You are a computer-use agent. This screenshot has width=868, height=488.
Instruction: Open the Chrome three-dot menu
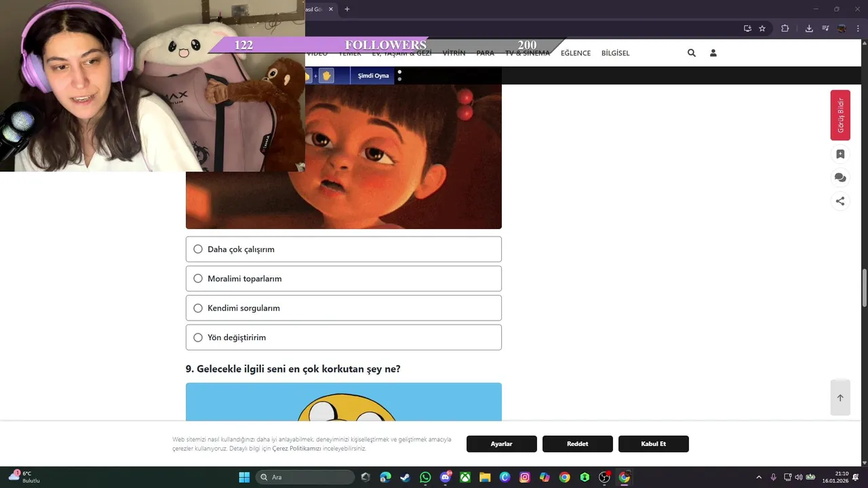tap(857, 28)
